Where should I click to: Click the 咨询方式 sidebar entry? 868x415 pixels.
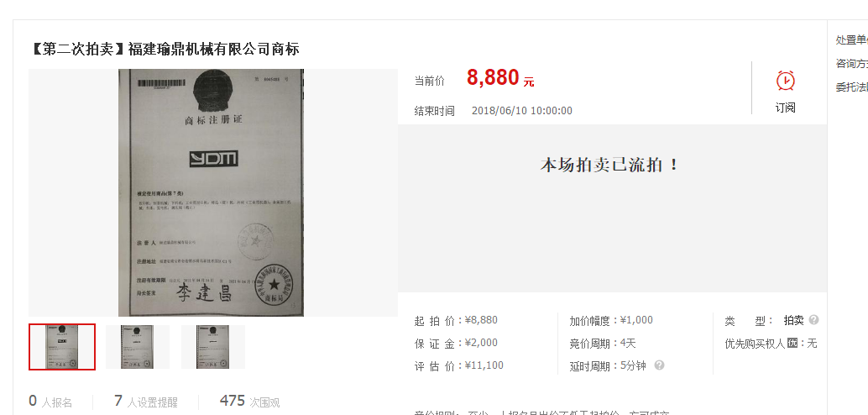[851, 64]
